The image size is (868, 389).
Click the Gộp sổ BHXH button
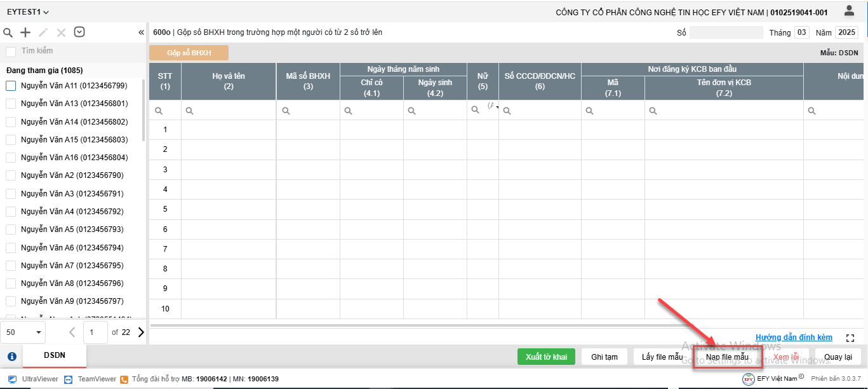pos(189,53)
